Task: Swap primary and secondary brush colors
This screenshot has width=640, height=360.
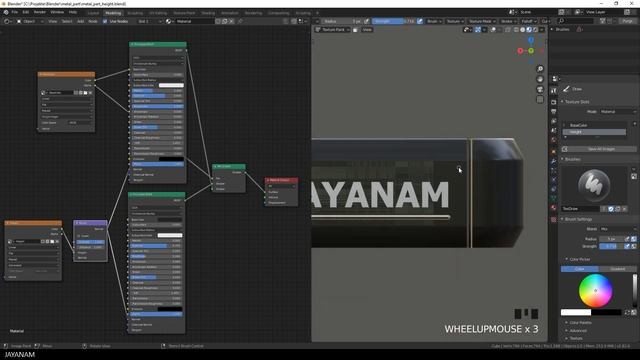Action: click(627, 312)
